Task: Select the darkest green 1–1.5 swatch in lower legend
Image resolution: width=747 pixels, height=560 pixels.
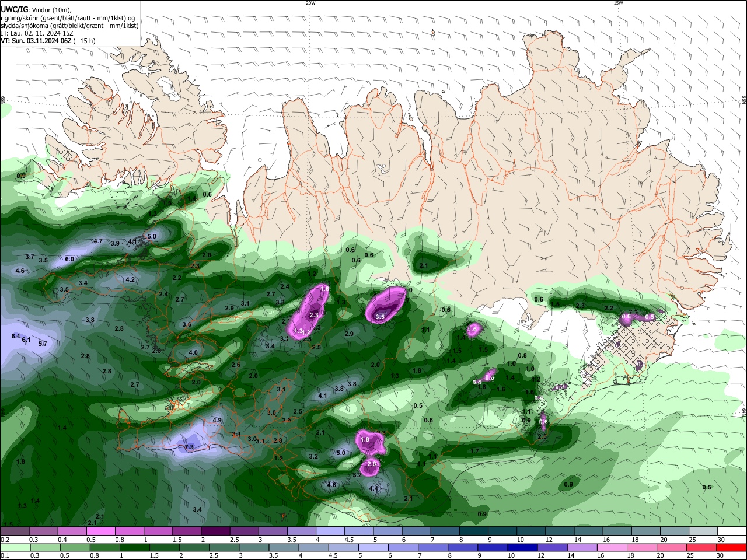Action: (x=134, y=548)
